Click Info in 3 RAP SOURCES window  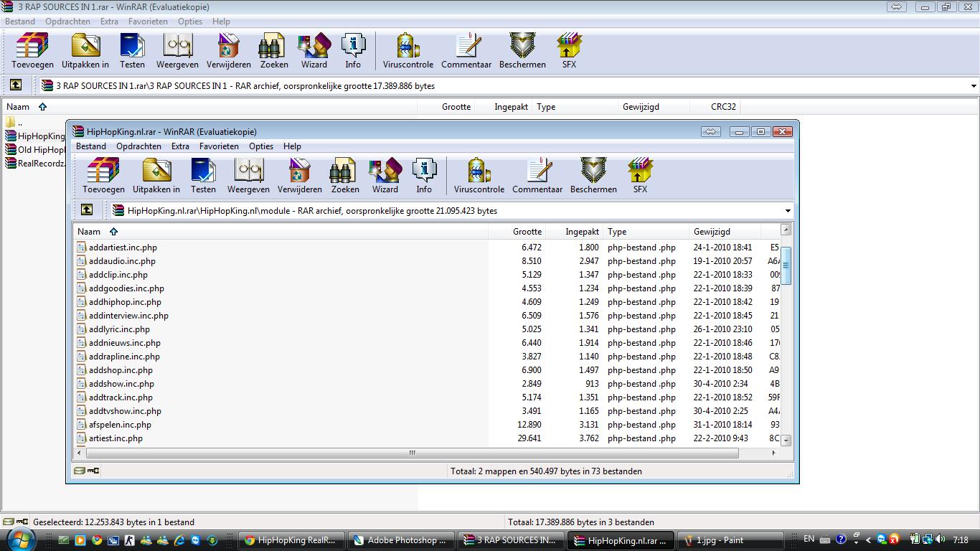tap(353, 51)
